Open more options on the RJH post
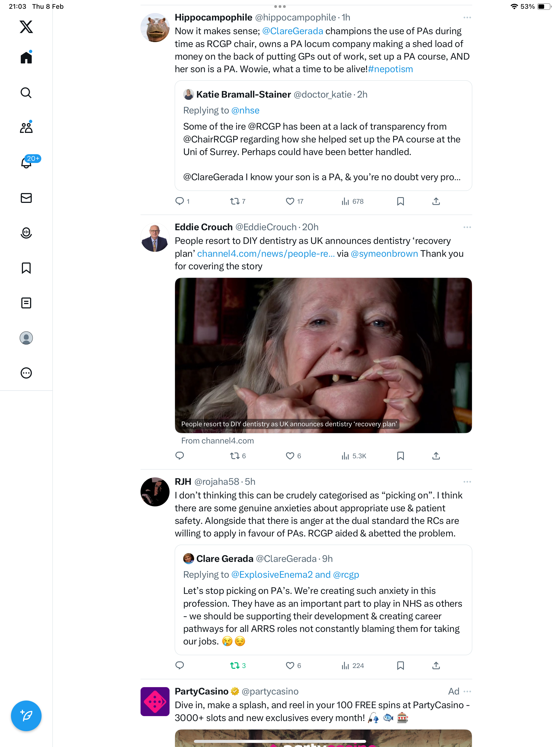The height and width of the screenshot is (747, 560). (x=467, y=482)
